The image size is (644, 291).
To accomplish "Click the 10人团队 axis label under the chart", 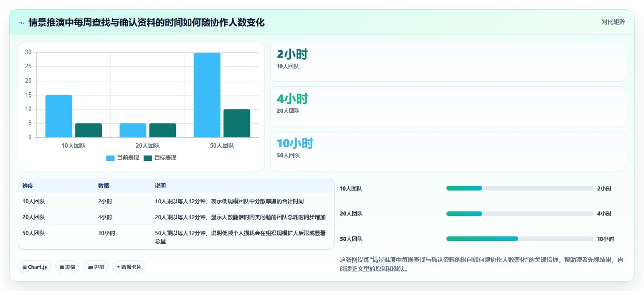I will coord(74,146).
